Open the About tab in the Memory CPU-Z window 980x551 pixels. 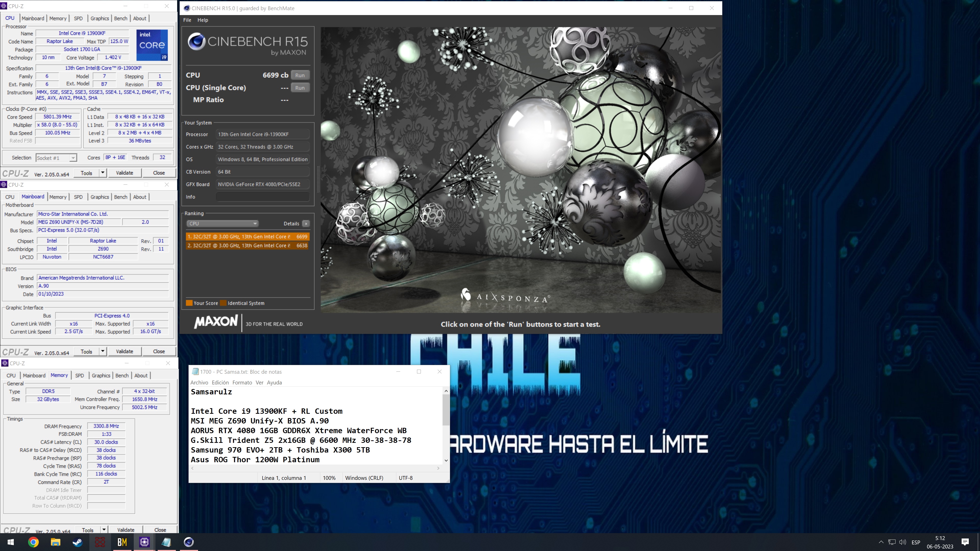[x=141, y=375]
